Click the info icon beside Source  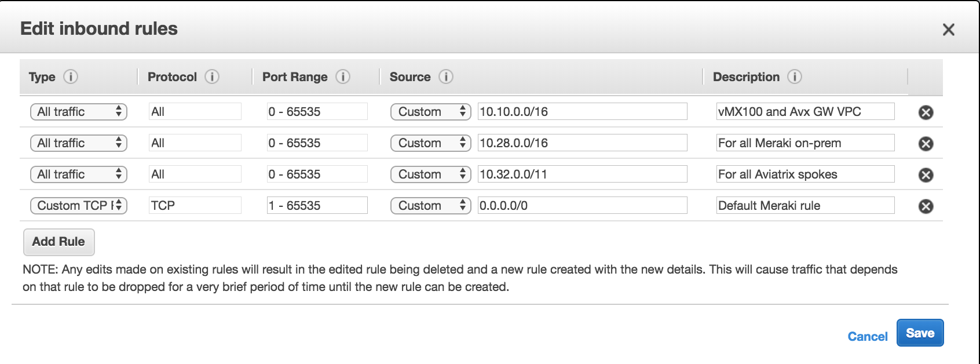coord(445,77)
